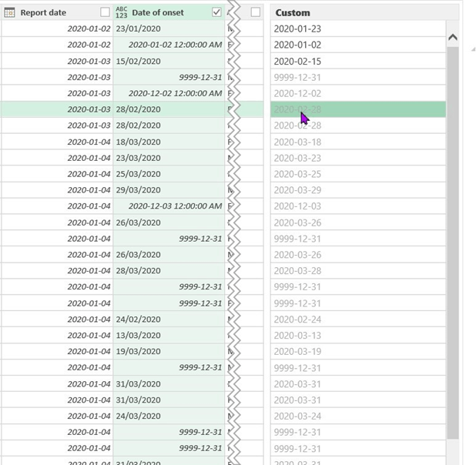Click cell 2020-12-02 12:00:00 AM
This screenshot has width=476, height=465.
[x=169, y=93]
